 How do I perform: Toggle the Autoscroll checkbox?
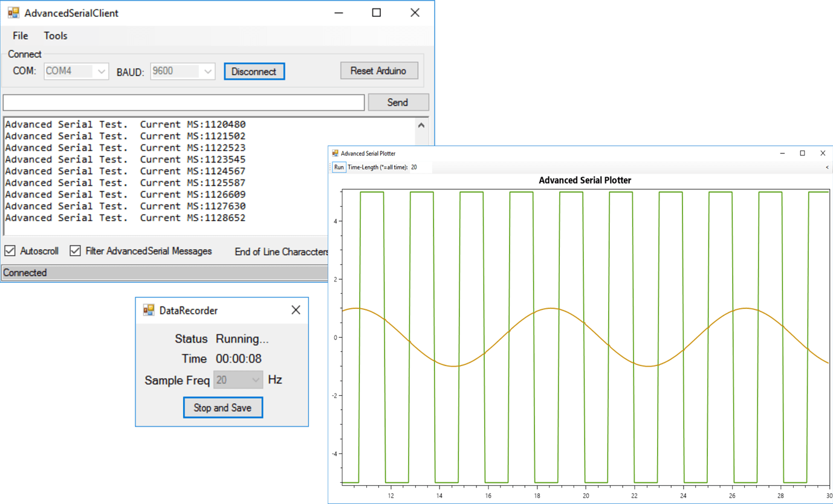10,251
